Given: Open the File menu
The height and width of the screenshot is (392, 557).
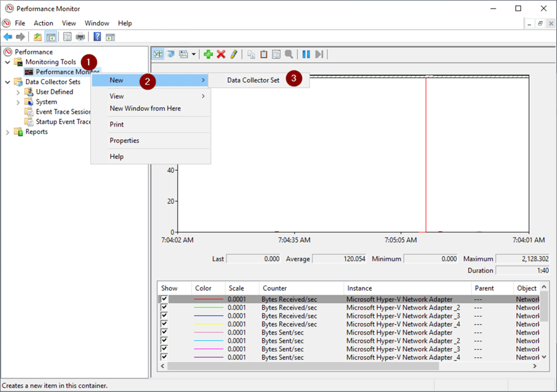Looking at the screenshot, I should point(20,23).
